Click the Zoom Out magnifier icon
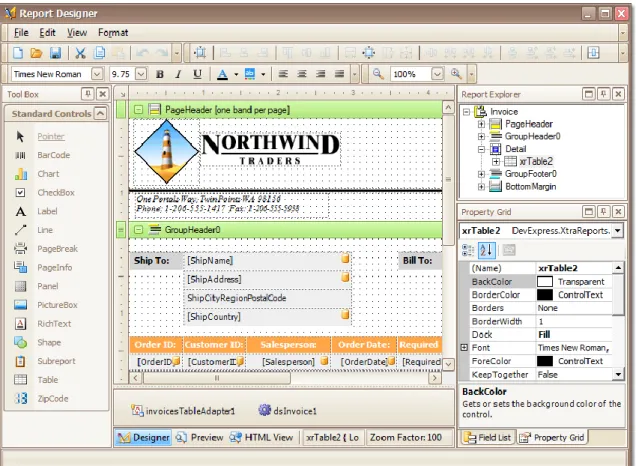 click(x=378, y=74)
